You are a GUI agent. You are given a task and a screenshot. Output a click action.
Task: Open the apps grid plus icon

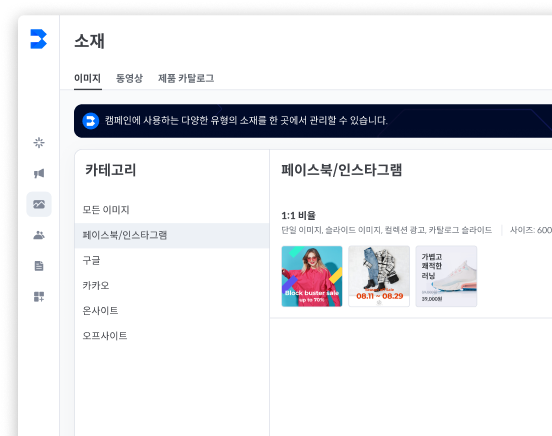point(39,297)
